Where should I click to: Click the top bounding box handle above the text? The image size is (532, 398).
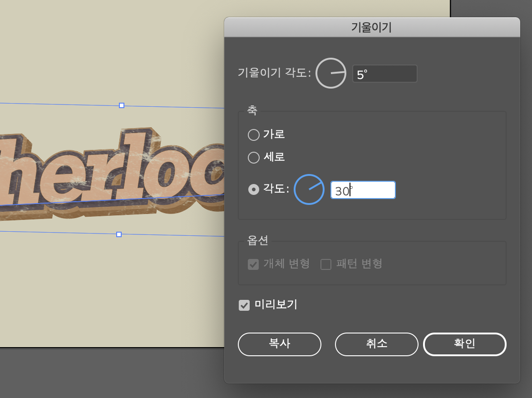coord(122,105)
